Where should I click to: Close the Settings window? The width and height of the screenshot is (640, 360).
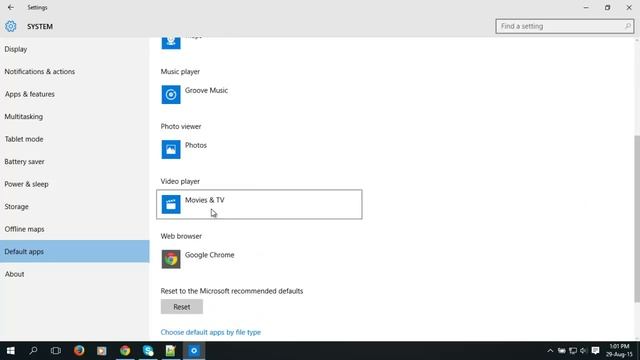click(x=629, y=7)
